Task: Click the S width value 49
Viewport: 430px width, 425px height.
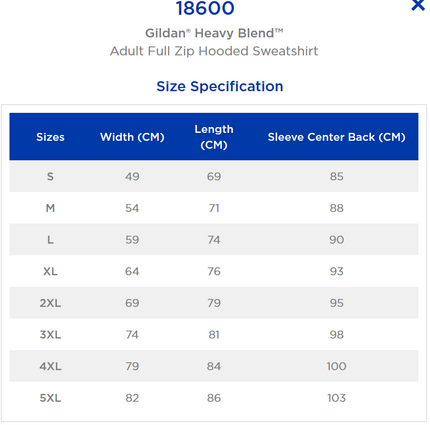Action: point(132,176)
